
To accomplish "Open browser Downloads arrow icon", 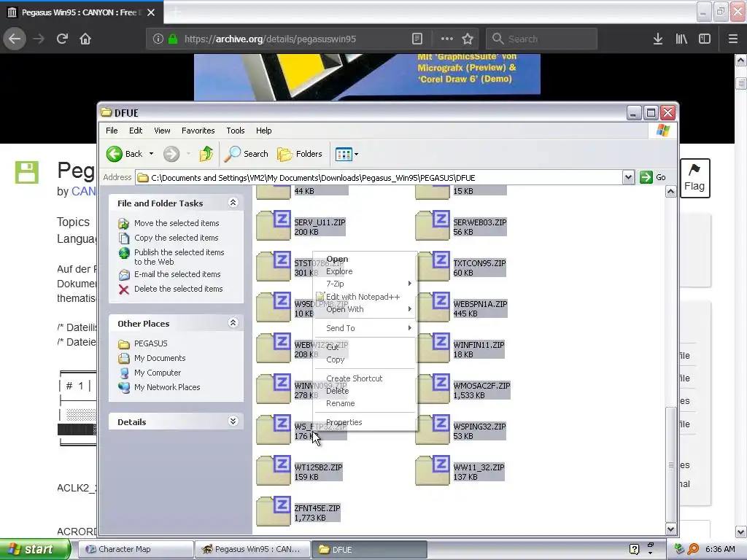I will click(658, 39).
